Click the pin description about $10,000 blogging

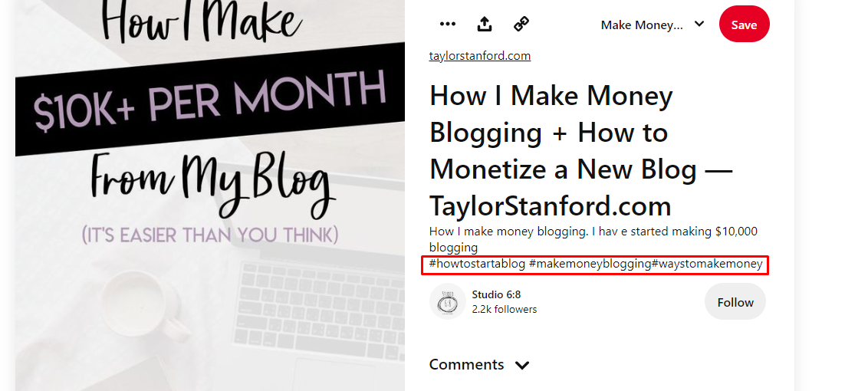[x=593, y=238]
